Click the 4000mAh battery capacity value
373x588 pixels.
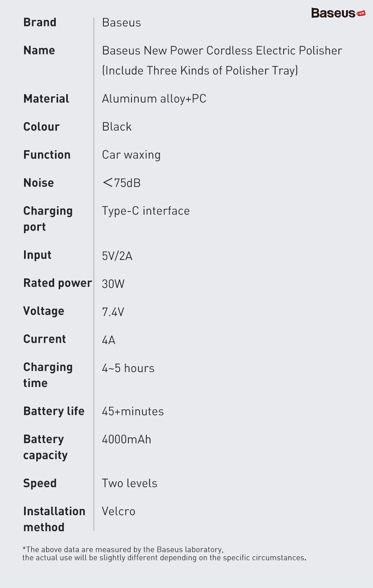(126, 439)
